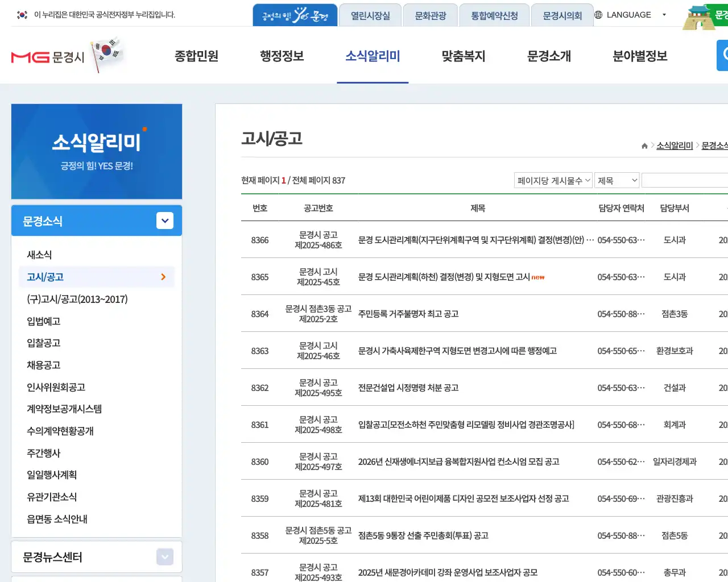The image size is (728, 582).
Task: Open the 페이지당 게시물수 dropdown
Action: point(553,180)
